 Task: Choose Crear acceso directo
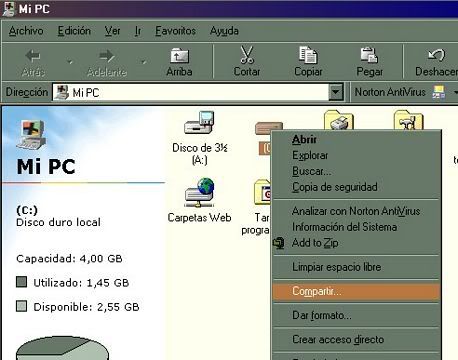pyautogui.click(x=356, y=339)
